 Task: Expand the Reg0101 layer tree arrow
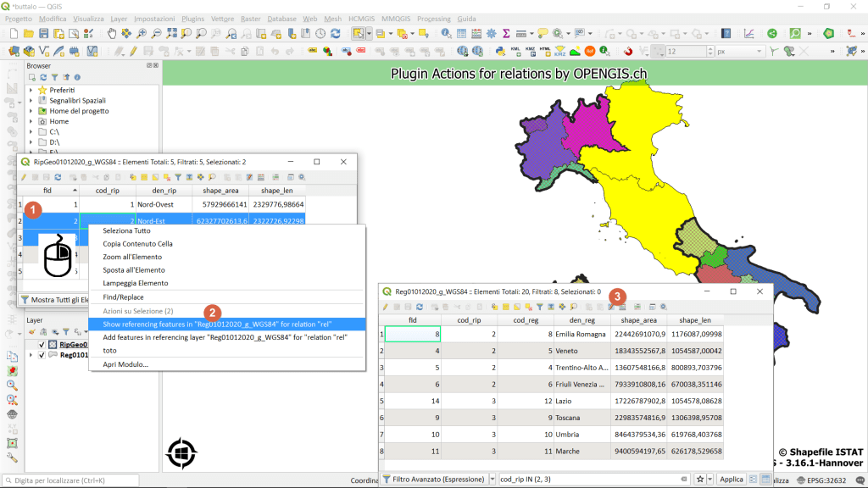pyautogui.click(x=31, y=355)
